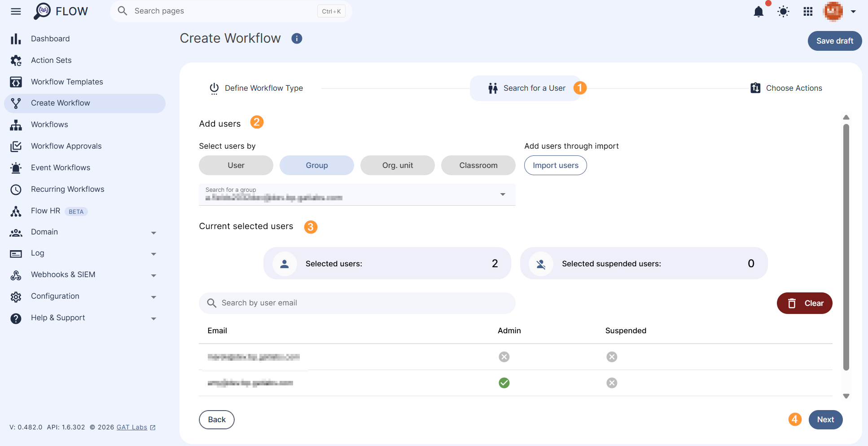Click the Suspended column header

coord(626,331)
